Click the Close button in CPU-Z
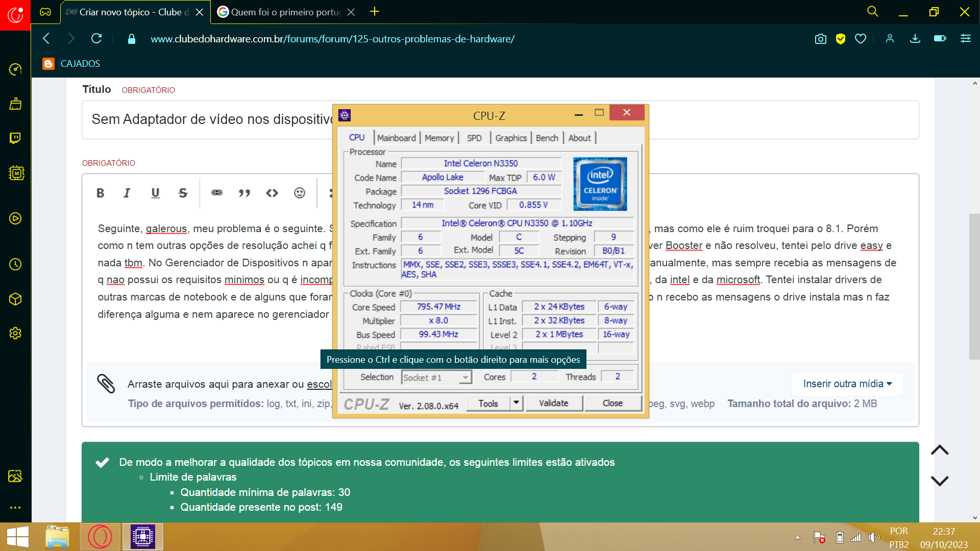Viewport: 980px width, 551px height. tap(612, 403)
